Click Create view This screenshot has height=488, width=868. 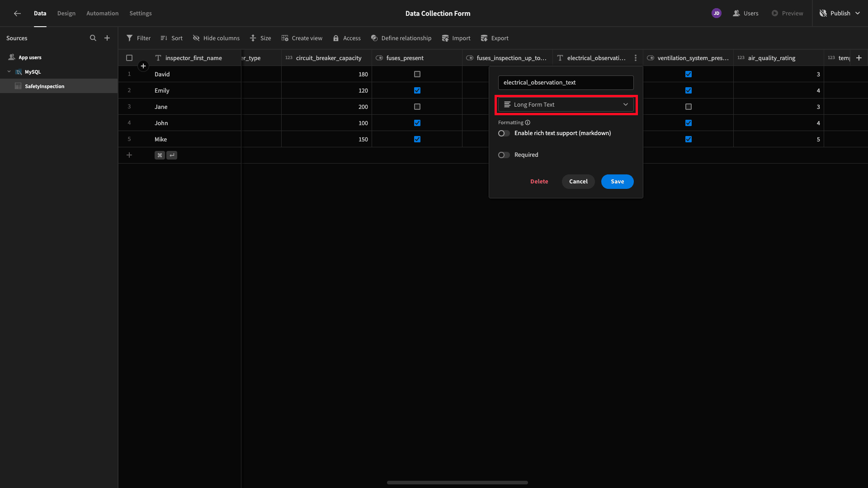pos(302,38)
